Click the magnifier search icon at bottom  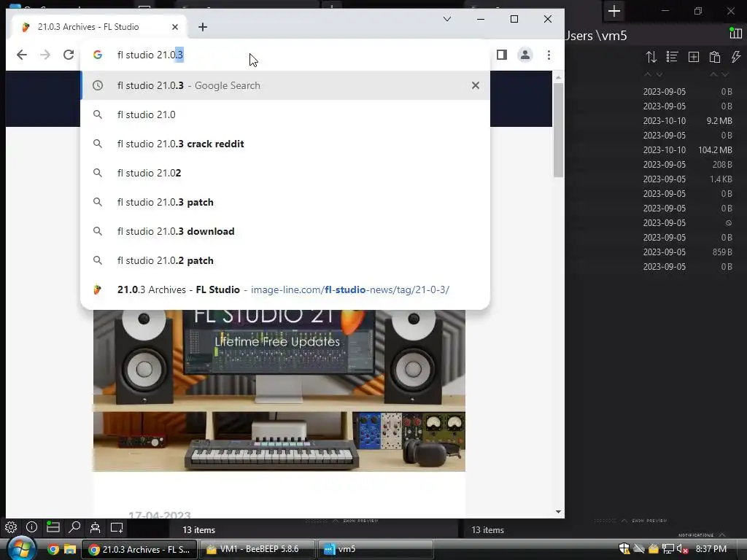pyautogui.click(x=74, y=527)
